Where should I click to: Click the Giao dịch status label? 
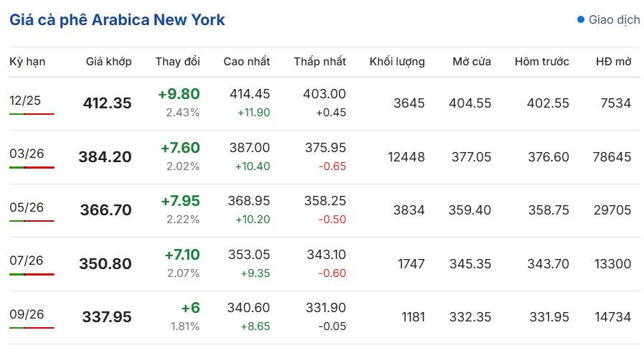pyautogui.click(x=614, y=20)
